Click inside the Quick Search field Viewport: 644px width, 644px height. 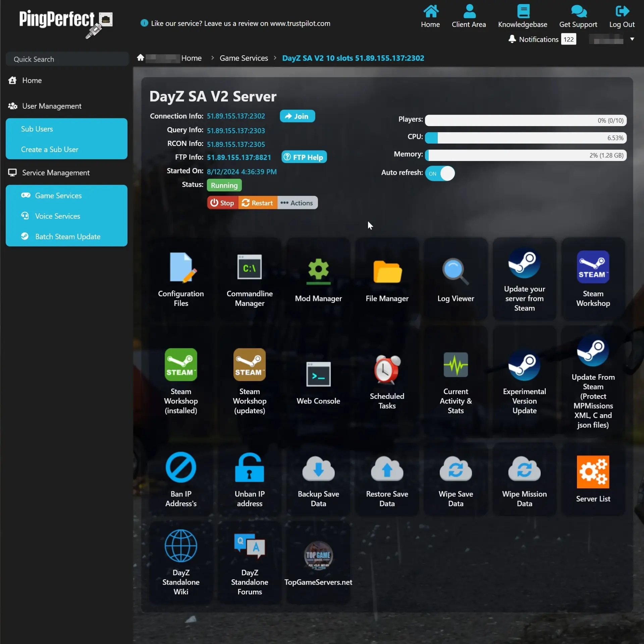[67, 59]
